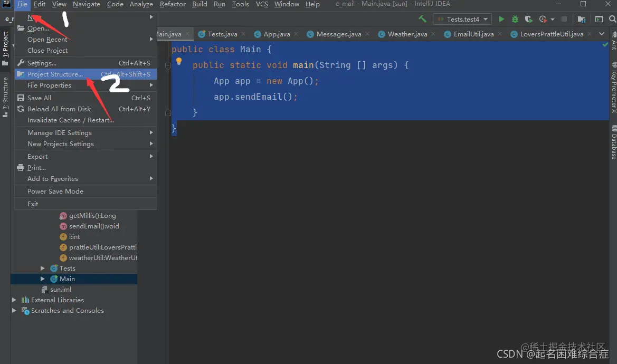
Task: Open the Add to Favorites submenu
Action: [86, 179]
